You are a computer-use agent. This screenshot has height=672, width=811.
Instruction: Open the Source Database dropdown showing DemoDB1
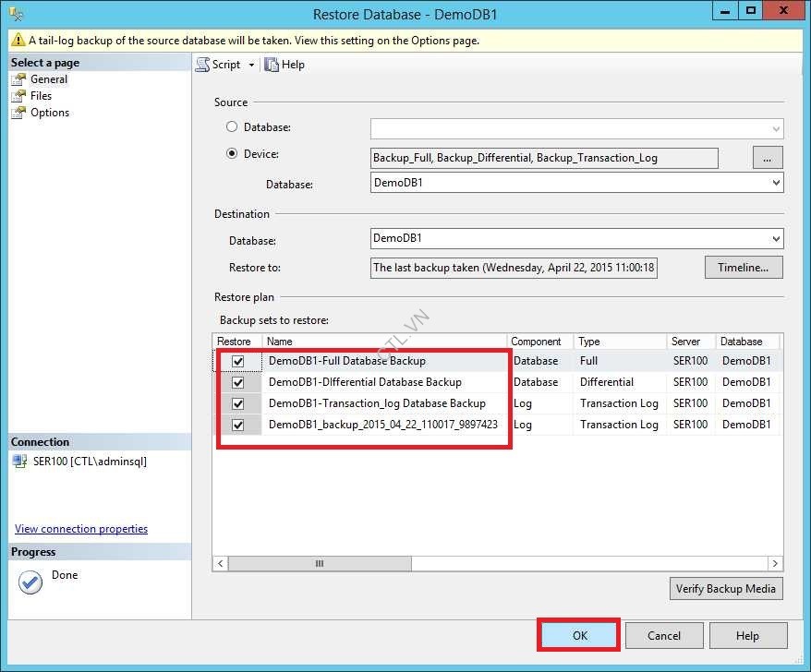point(776,182)
